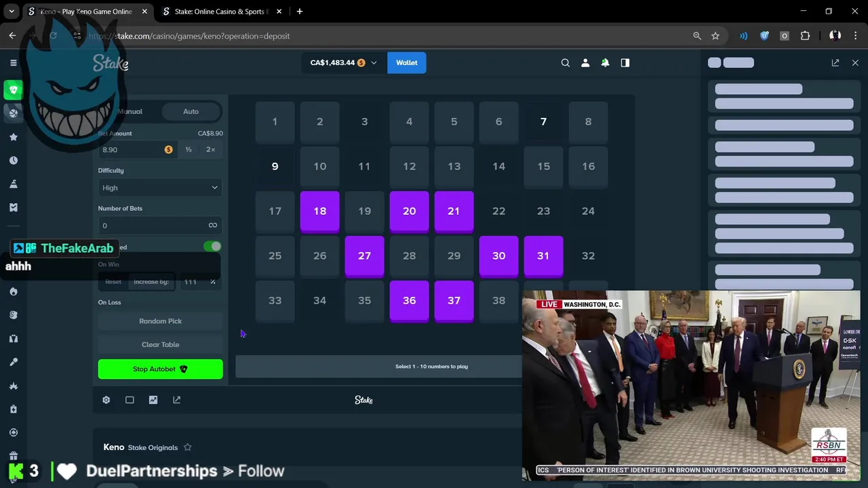The width and height of the screenshot is (868, 488).
Task: Switch to Manual betting tab
Action: coord(130,111)
